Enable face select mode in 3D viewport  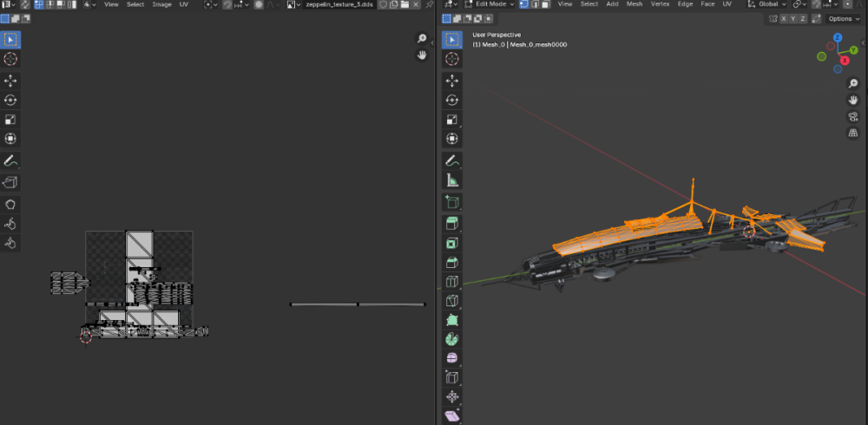[x=545, y=4]
